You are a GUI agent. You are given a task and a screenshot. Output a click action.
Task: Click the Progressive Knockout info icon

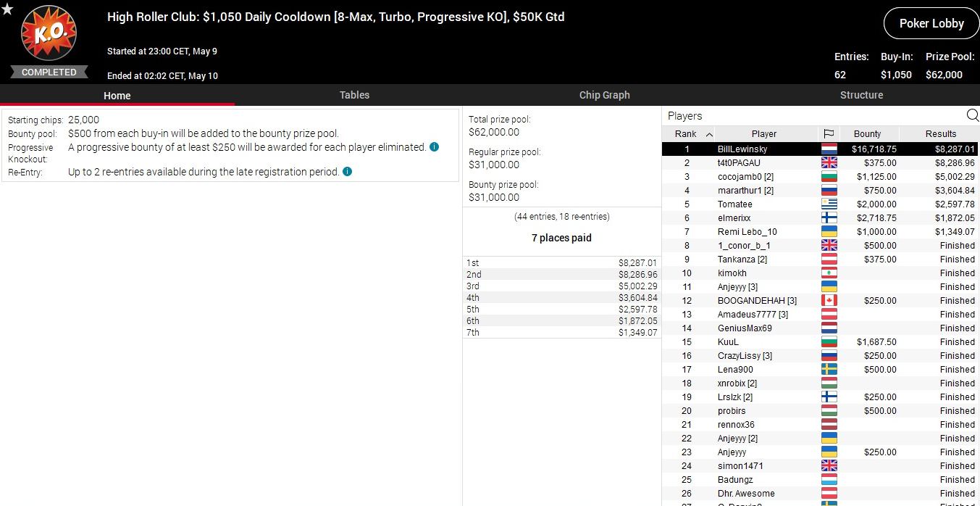pyautogui.click(x=434, y=147)
